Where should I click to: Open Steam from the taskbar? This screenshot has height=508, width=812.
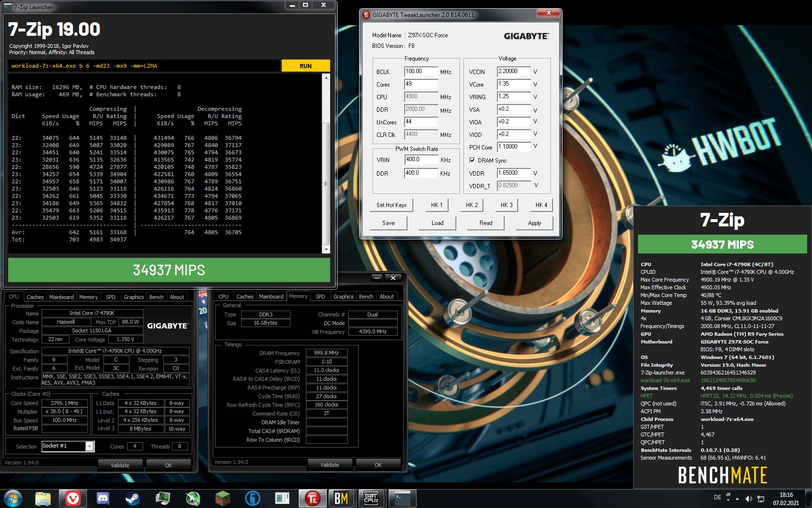click(132, 498)
